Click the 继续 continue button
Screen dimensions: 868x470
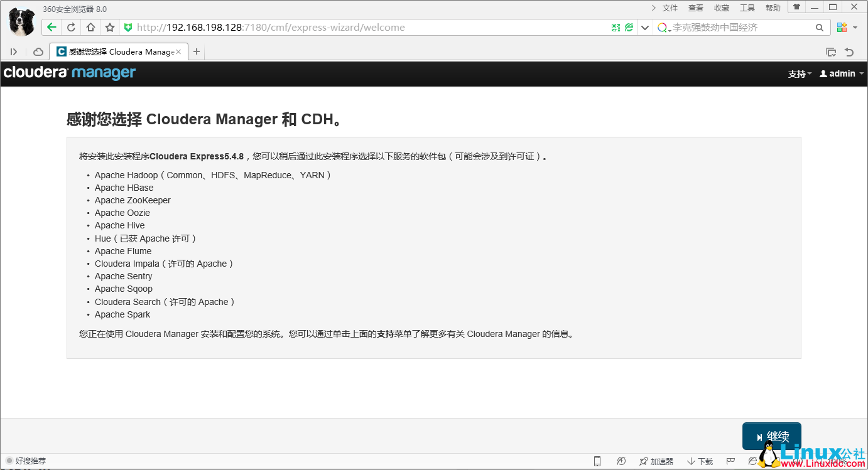(771, 435)
